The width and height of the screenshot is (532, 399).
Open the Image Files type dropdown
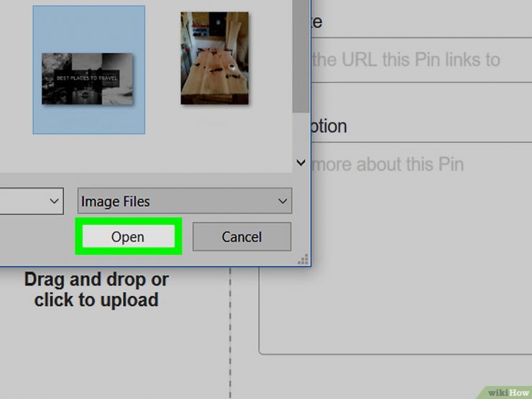(185, 201)
